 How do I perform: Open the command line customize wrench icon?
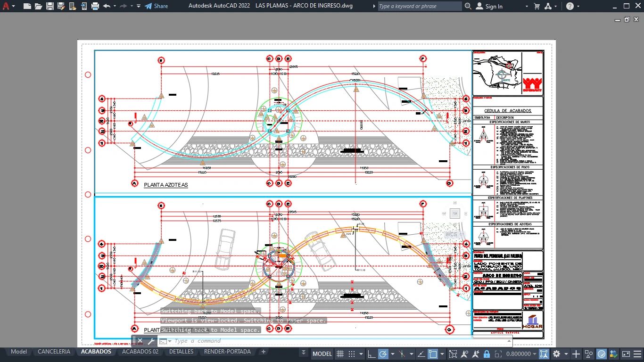tap(151, 341)
